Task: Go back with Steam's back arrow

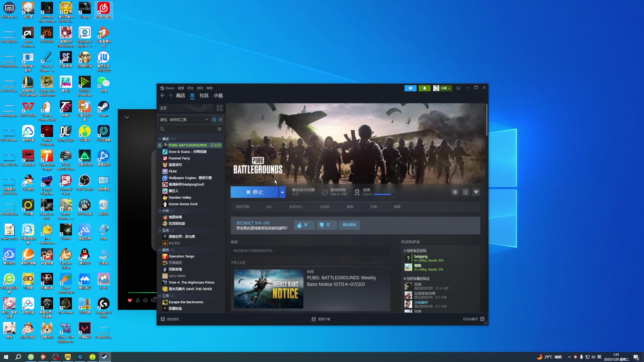Action: click(163, 96)
